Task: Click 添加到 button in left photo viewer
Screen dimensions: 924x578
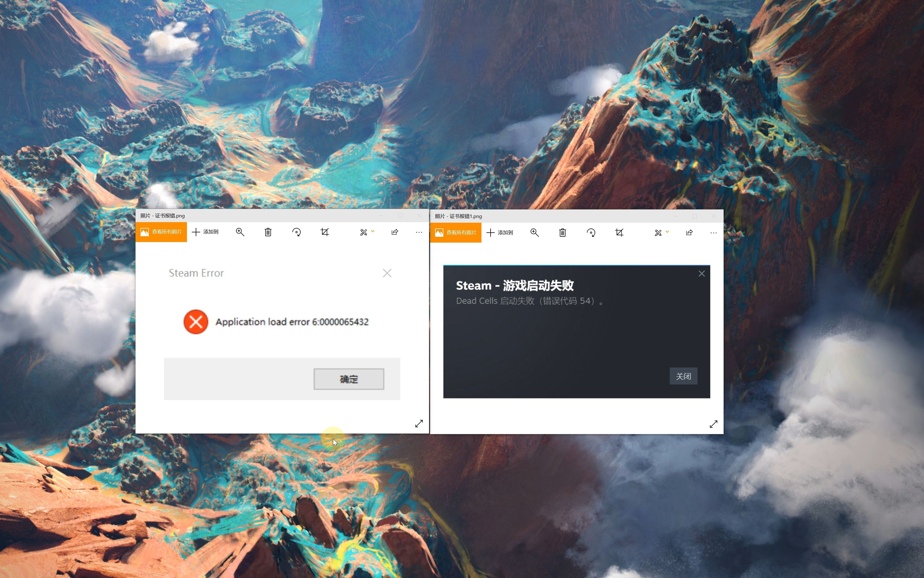Action: [206, 232]
